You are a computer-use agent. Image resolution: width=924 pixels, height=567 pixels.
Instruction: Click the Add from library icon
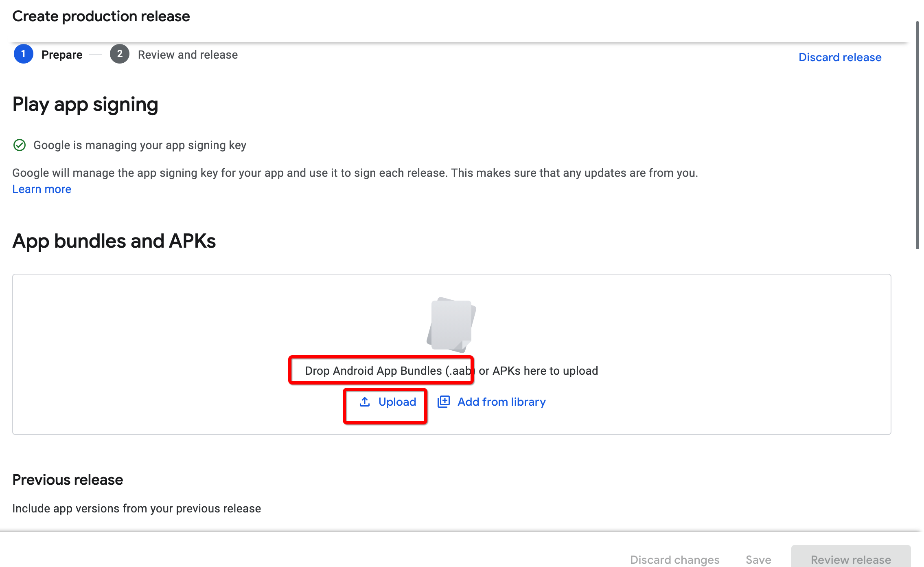(x=443, y=402)
